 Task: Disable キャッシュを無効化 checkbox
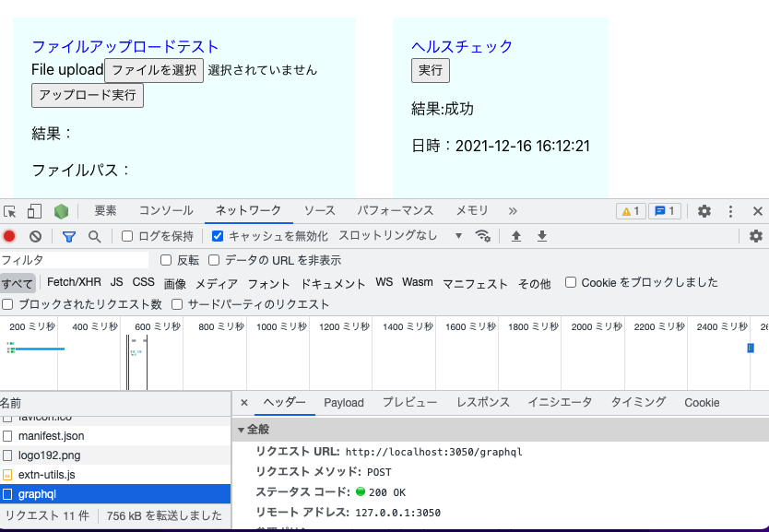point(218,236)
